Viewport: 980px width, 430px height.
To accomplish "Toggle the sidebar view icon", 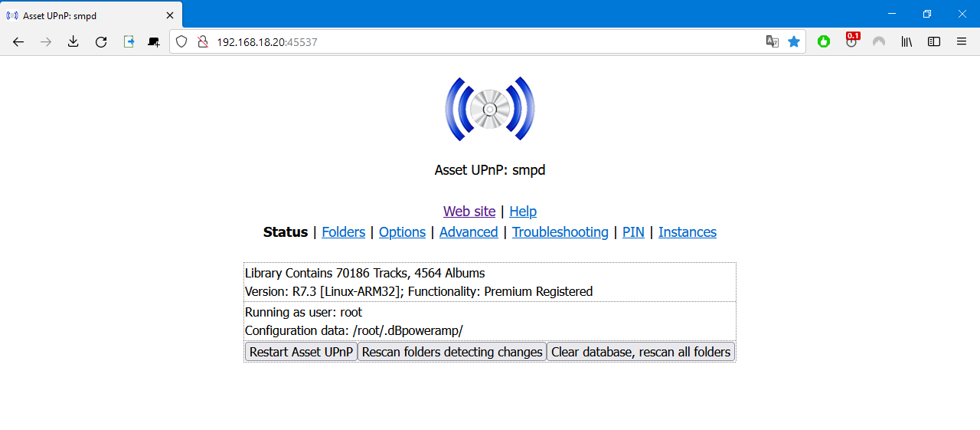I will pyautogui.click(x=934, y=42).
